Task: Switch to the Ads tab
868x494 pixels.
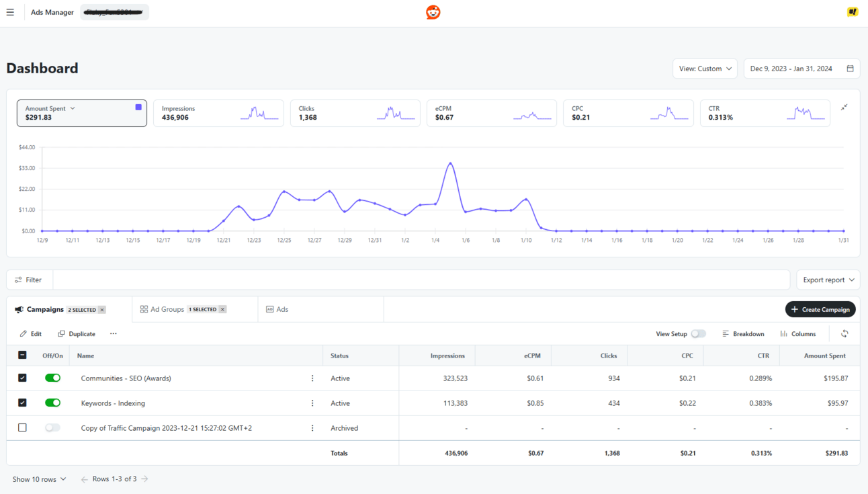Action: tap(277, 309)
